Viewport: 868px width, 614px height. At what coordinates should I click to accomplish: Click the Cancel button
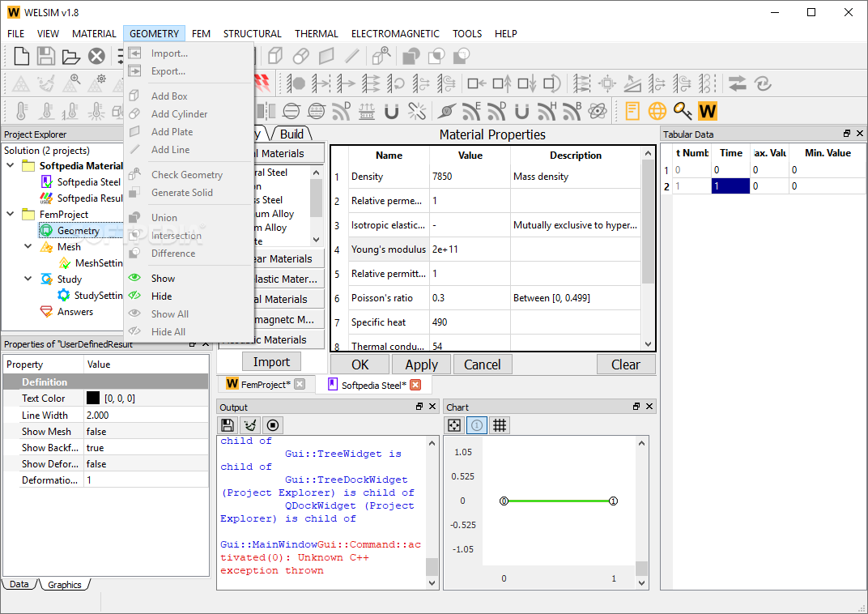[482, 365]
